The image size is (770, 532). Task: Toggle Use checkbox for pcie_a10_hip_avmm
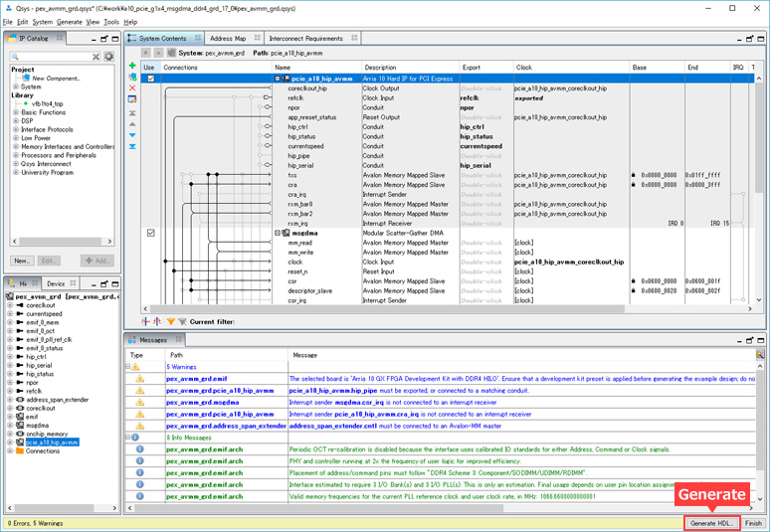151,79
